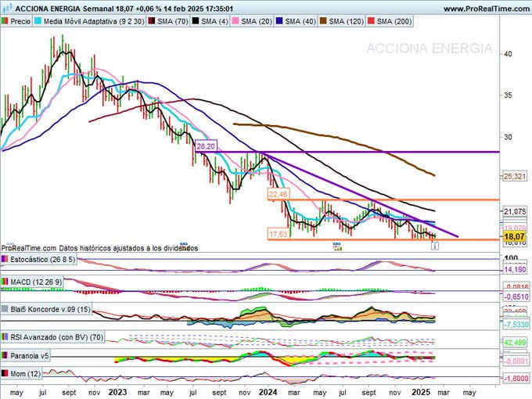Click the RSI Avanzado indicator color icon
This screenshot has width=532, height=399.
(x=5, y=337)
